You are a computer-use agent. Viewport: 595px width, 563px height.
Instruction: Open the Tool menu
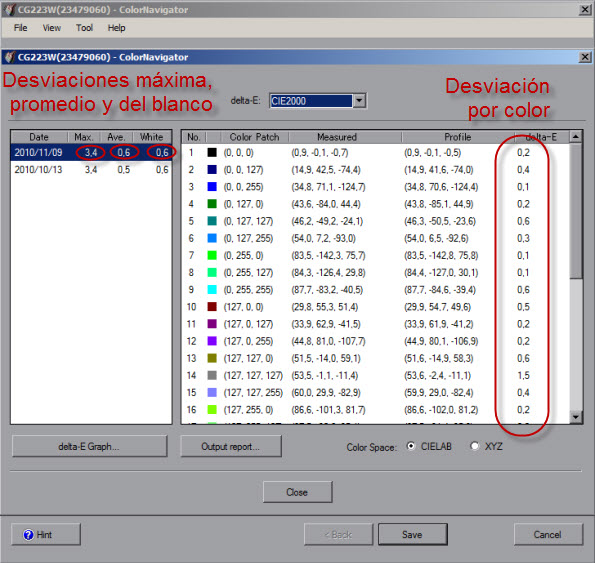pyautogui.click(x=84, y=28)
